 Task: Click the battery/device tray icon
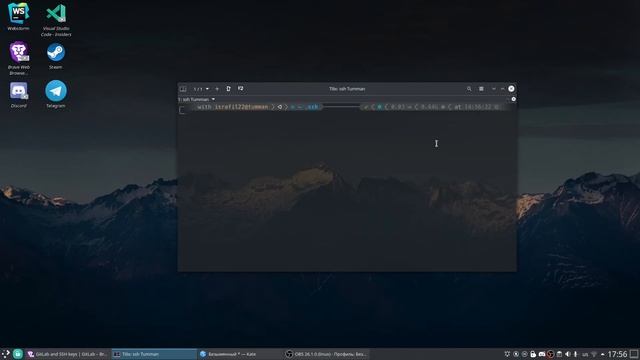(576, 354)
